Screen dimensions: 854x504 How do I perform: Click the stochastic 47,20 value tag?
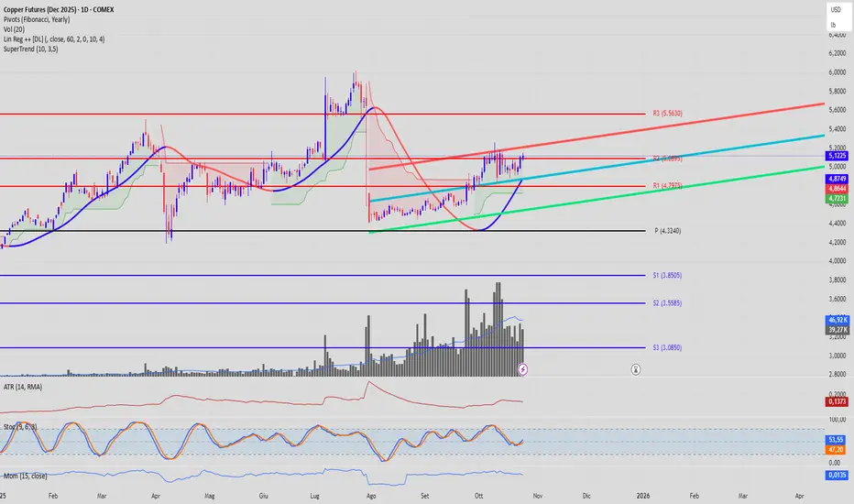click(836, 450)
